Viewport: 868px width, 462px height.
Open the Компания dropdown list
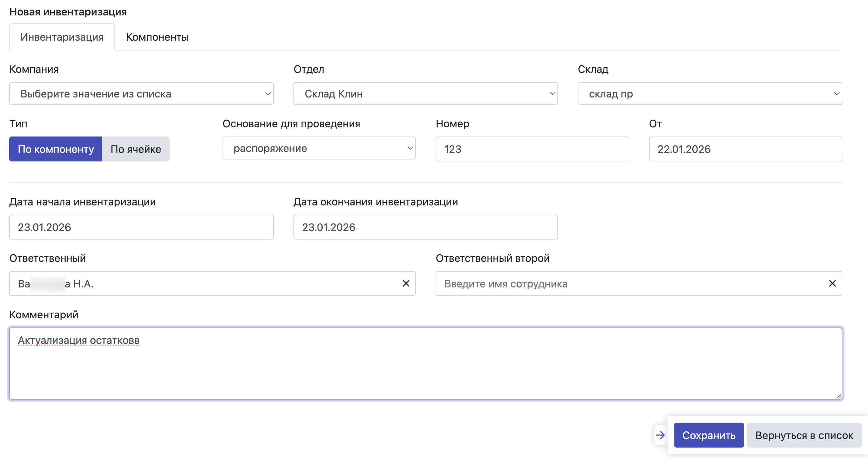pyautogui.click(x=141, y=94)
